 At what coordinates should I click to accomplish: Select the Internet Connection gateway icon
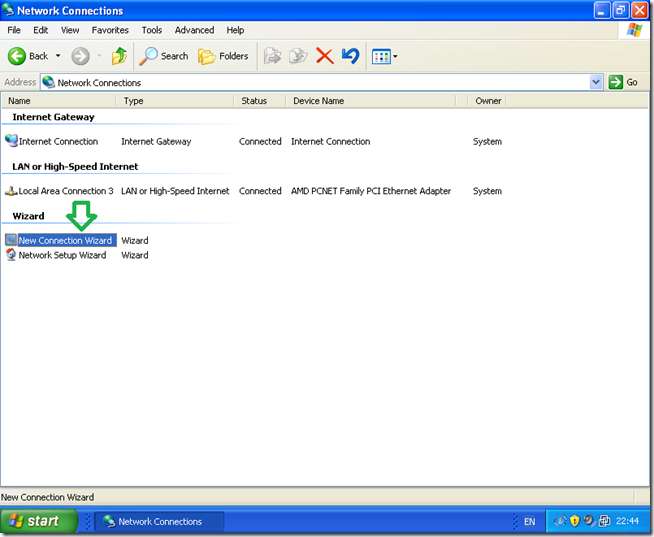coord(12,141)
